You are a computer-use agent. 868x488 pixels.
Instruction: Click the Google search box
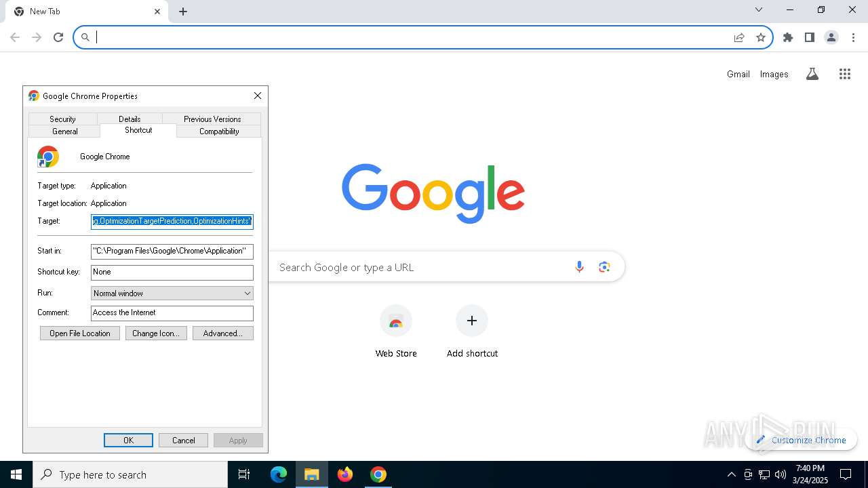click(446, 267)
